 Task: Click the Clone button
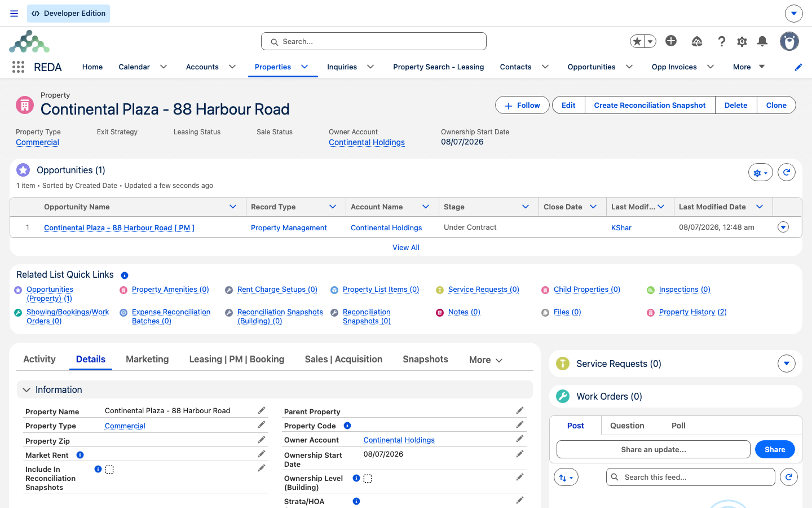776,105
